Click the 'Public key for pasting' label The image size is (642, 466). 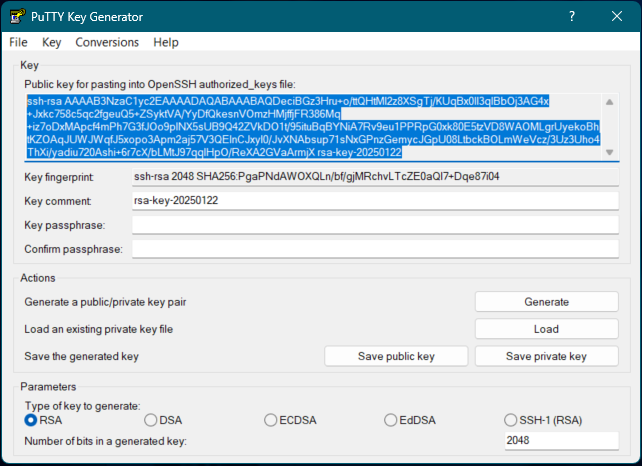coord(160,84)
